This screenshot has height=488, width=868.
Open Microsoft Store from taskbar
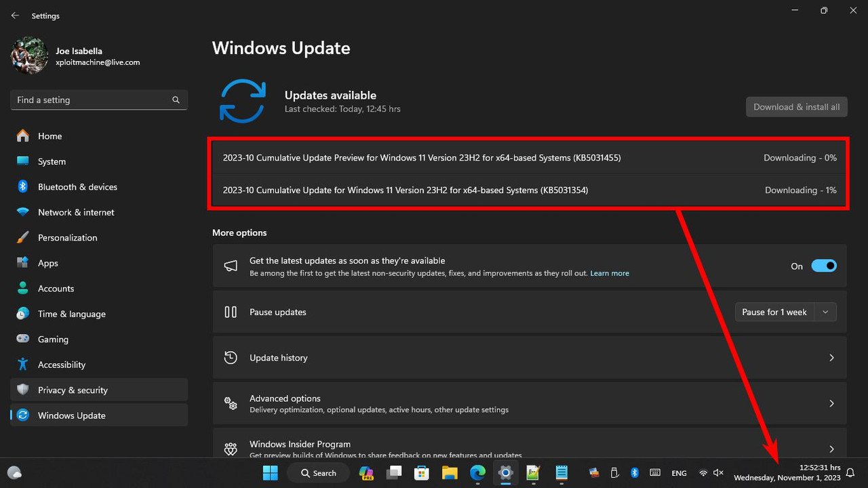point(422,473)
